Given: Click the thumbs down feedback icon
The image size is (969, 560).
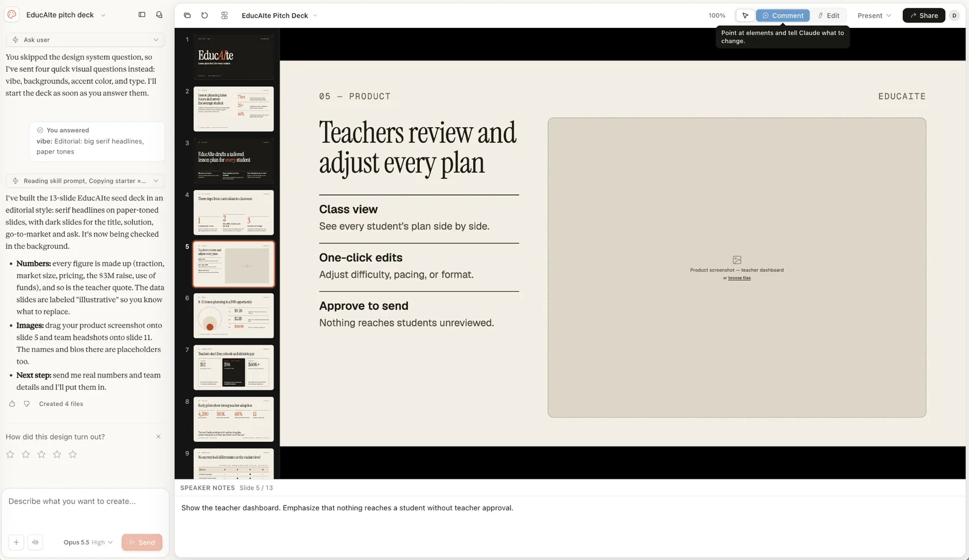Looking at the screenshot, I should tap(27, 404).
